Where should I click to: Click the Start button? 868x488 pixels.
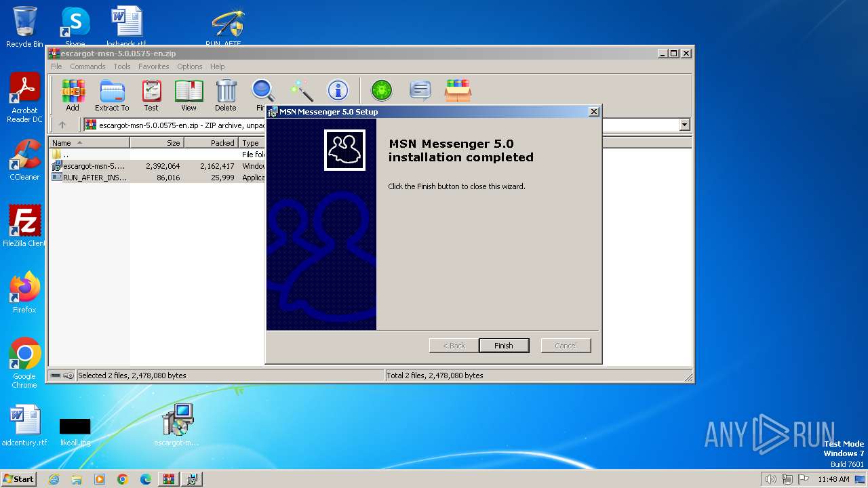click(x=18, y=479)
